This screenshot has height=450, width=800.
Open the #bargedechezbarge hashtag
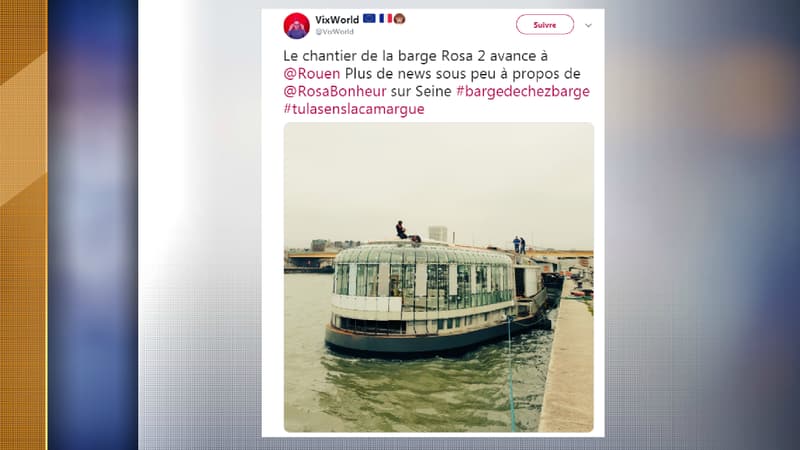pos(523,91)
